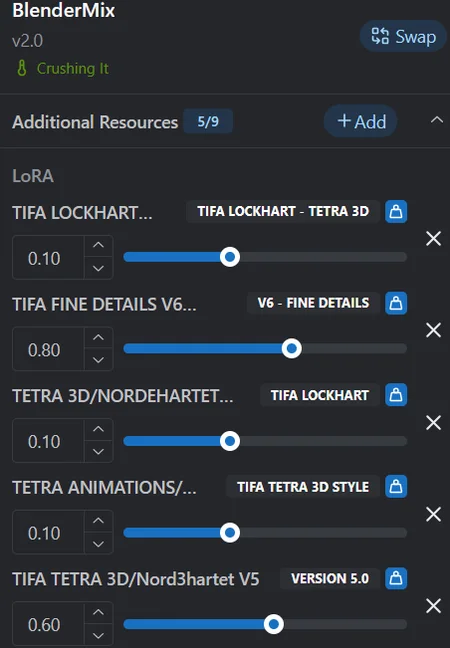
Task: Remove TIFA TETRA 3D/Nord3hartet V5 resource
Action: [x=433, y=606]
